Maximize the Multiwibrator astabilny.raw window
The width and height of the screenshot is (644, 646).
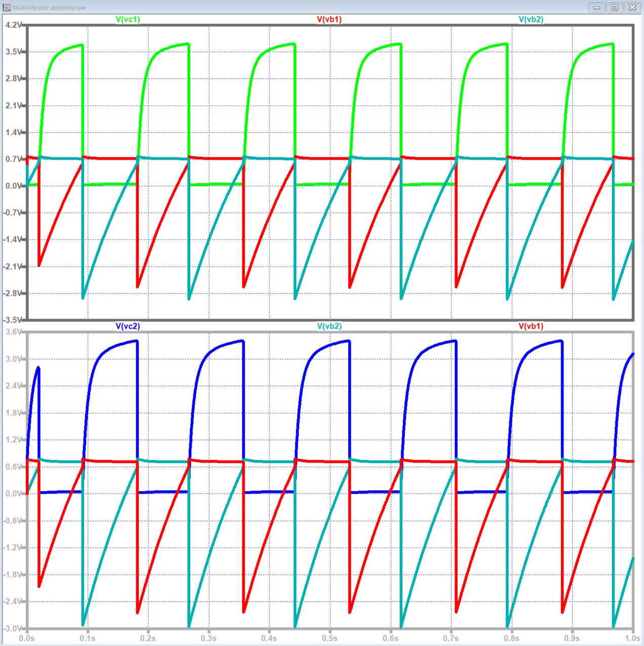615,8
